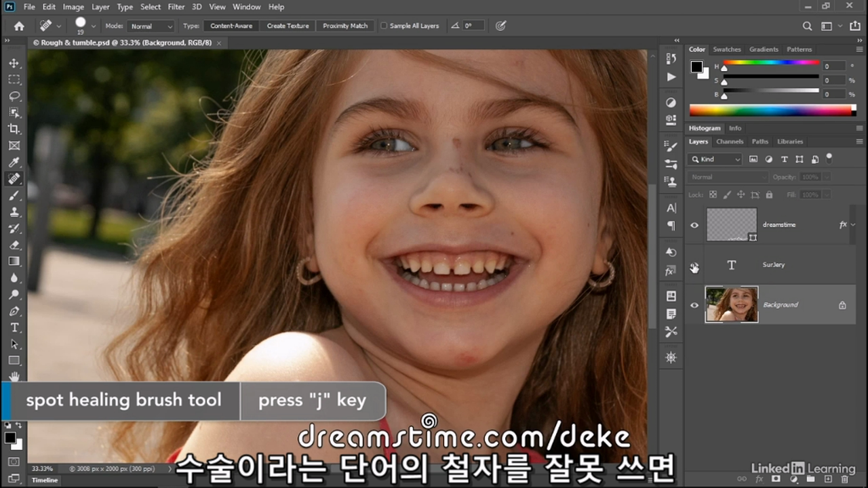The height and width of the screenshot is (488, 868).
Task: Switch to the Info panel tab
Action: (x=735, y=128)
